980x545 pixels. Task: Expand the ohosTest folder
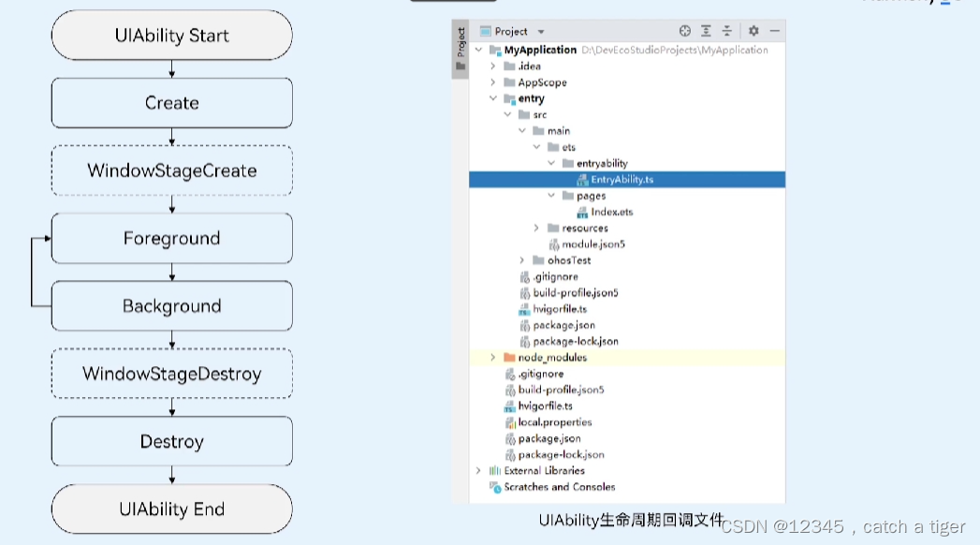522,259
